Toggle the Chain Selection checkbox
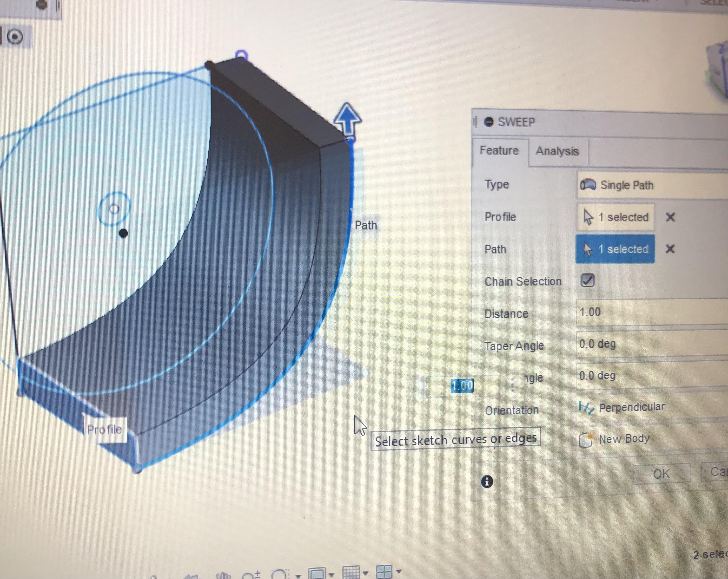 click(587, 280)
